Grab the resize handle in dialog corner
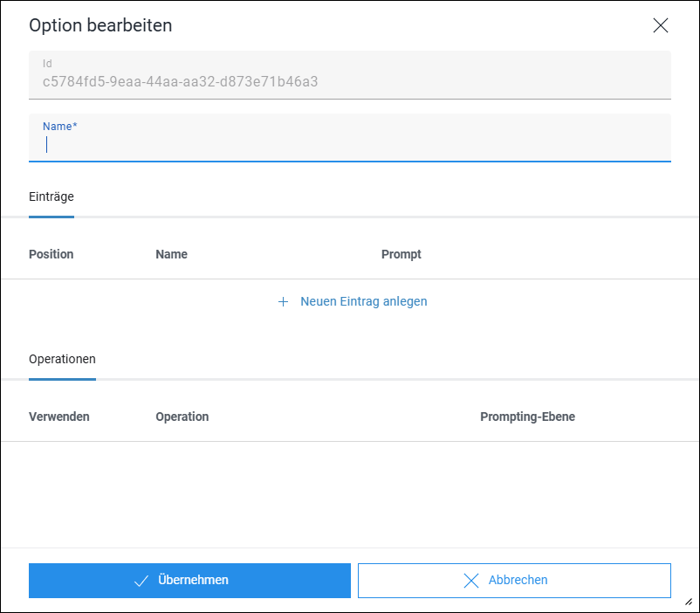 pos(689,602)
